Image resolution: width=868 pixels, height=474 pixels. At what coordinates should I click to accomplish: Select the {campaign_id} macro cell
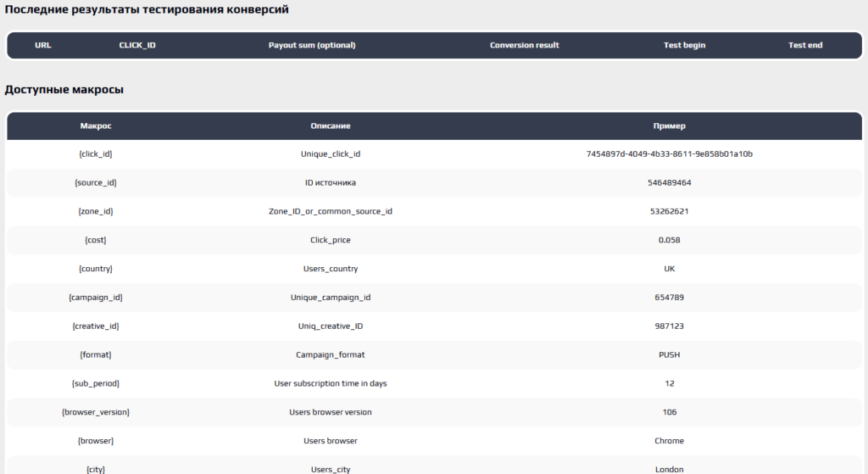tap(96, 298)
